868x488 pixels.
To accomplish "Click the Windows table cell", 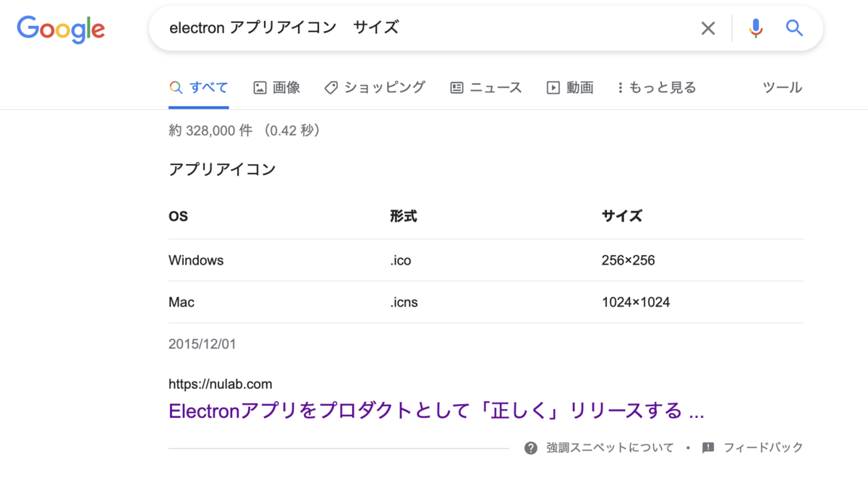I will click(x=196, y=260).
